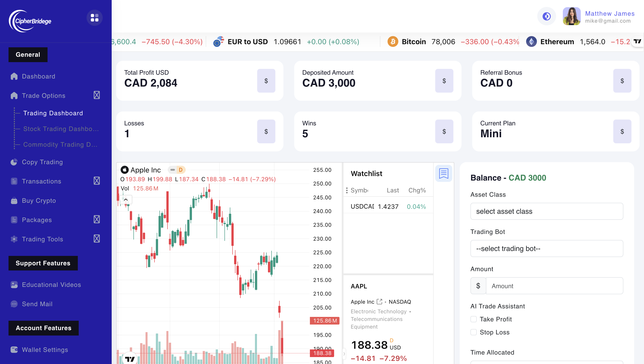Open Apple Inc external link icon

379,301
